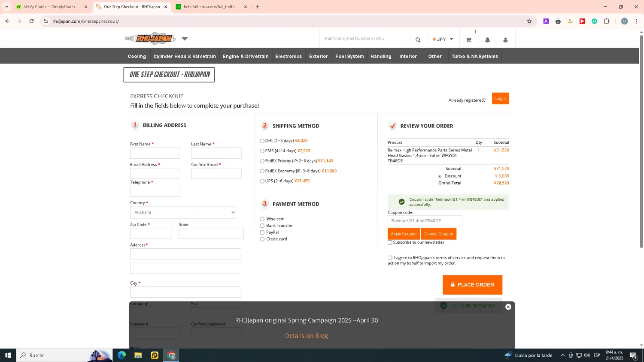Click the part name search field

364,39
